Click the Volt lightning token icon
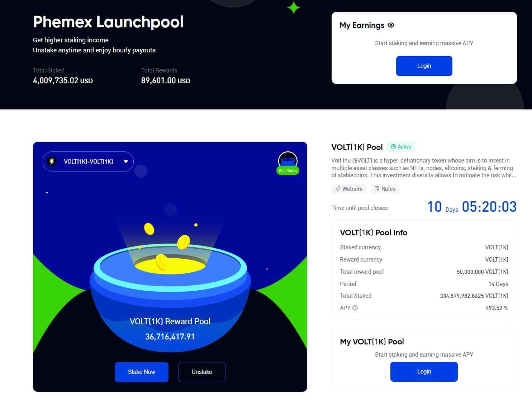 click(52, 161)
